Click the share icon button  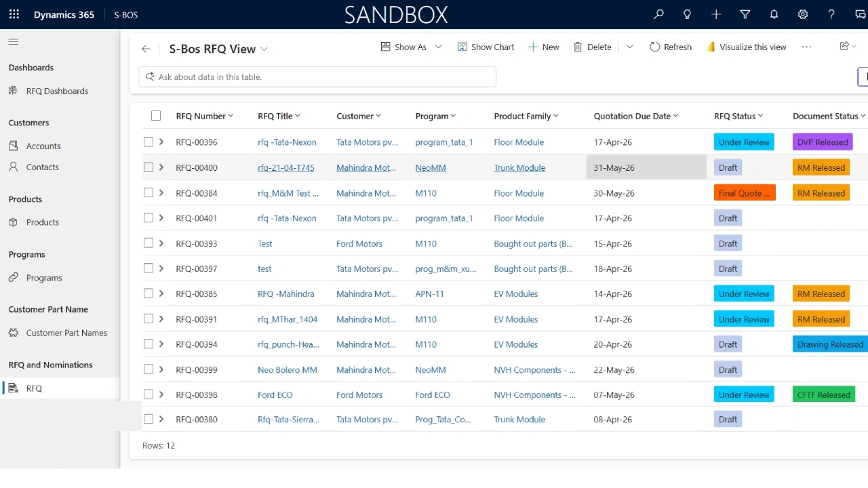(844, 46)
